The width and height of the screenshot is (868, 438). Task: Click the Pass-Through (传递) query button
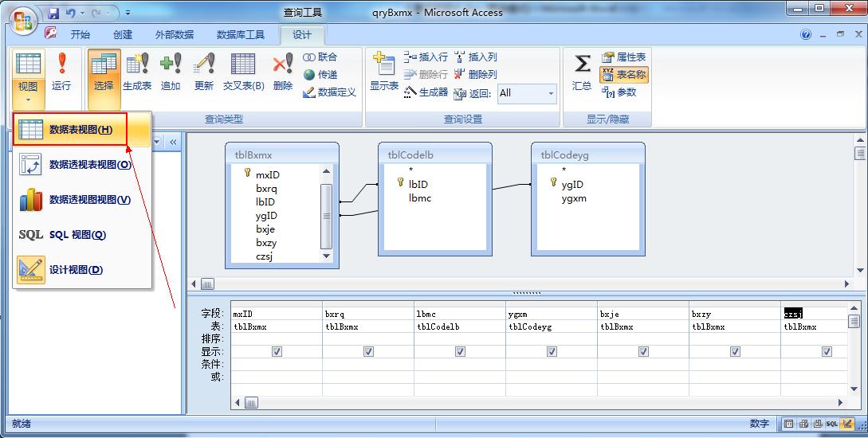[x=320, y=75]
